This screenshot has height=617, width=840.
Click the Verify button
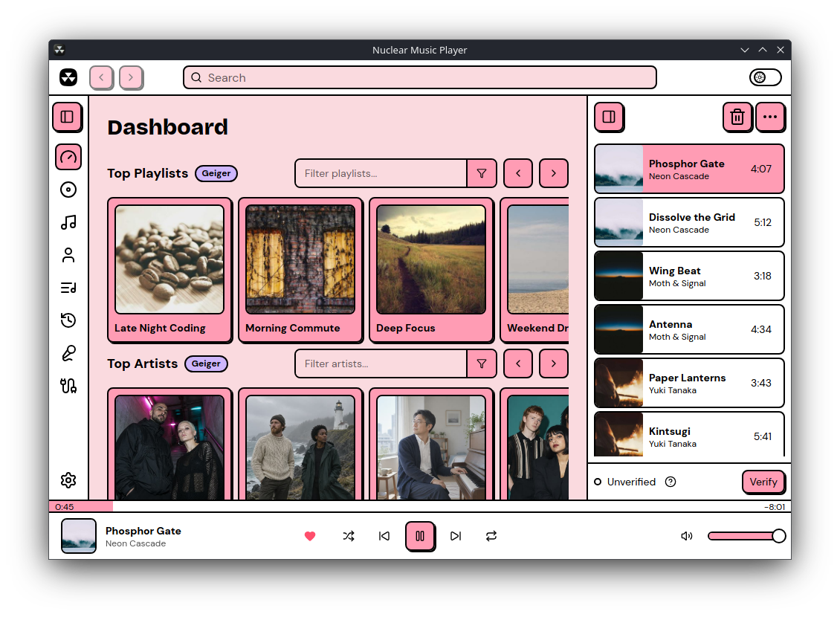(x=763, y=482)
